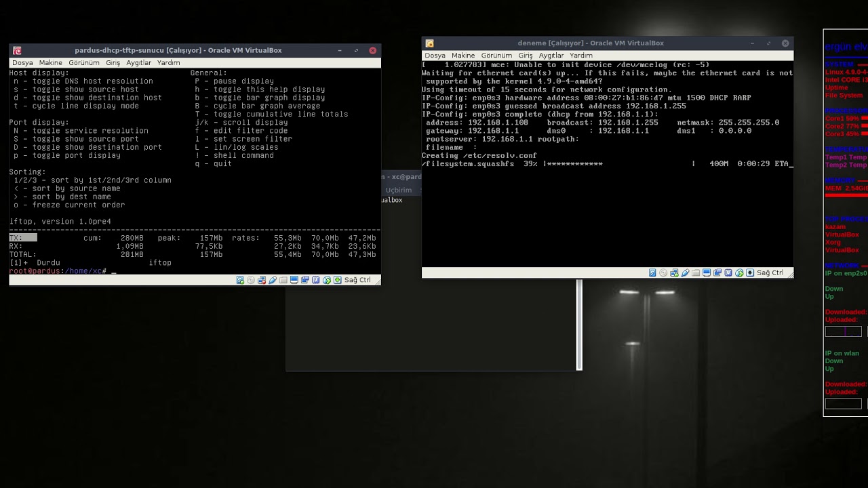
Task: Click USB devices icon in deneme window status bar
Action: 685,272
